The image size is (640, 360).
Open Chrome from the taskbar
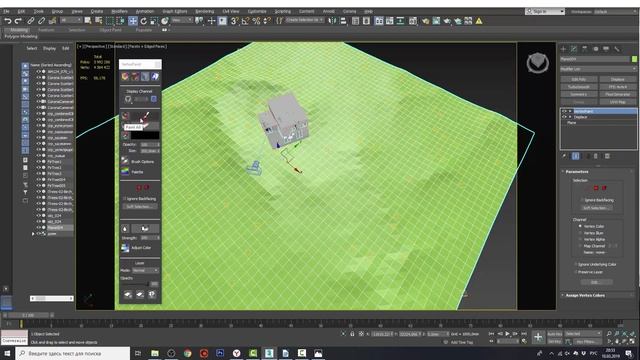pyautogui.click(x=187, y=353)
